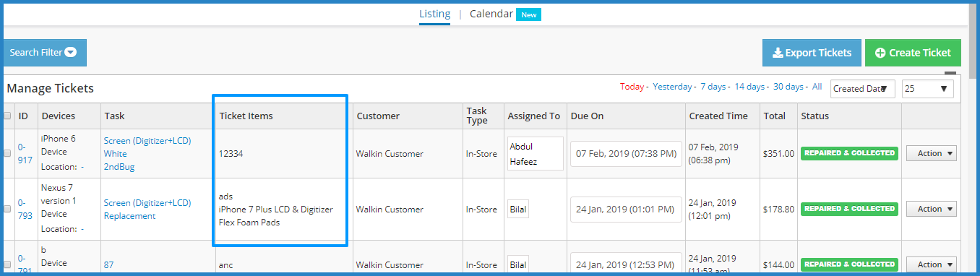Toggle the select-all header checkbox

click(x=8, y=116)
